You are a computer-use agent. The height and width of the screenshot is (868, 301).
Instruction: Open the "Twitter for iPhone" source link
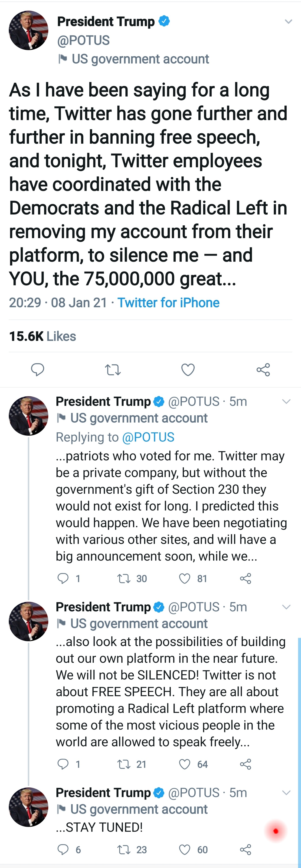point(168,303)
